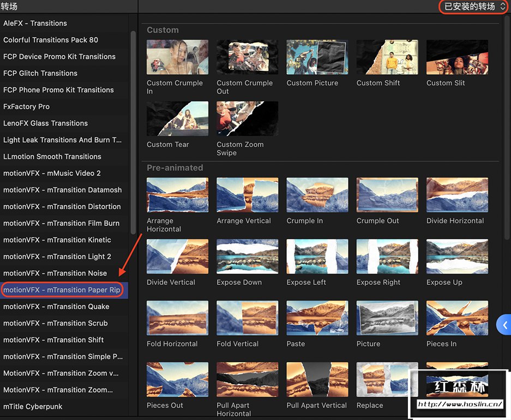Pick Custom Zoom Swipe transition thumbnail
The height and width of the screenshot is (420, 511).
(x=248, y=119)
